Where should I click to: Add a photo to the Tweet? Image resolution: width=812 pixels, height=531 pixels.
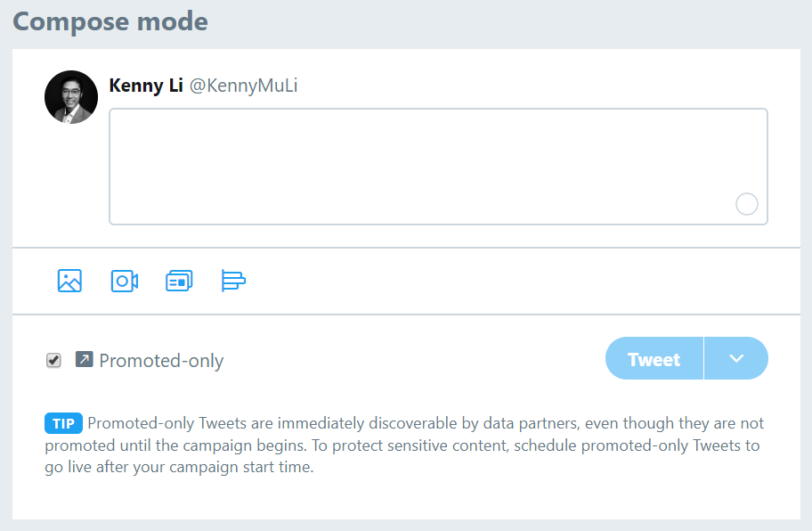pyautogui.click(x=69, y=281)
